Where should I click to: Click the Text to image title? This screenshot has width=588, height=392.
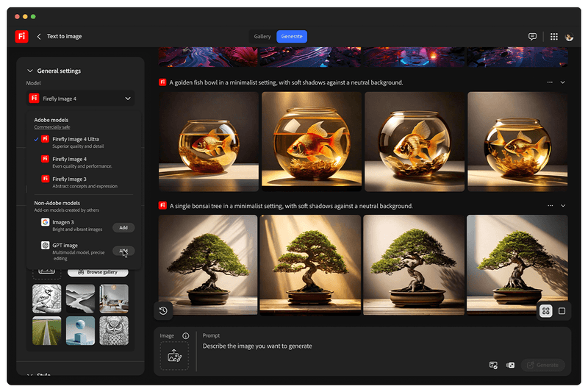64,36
